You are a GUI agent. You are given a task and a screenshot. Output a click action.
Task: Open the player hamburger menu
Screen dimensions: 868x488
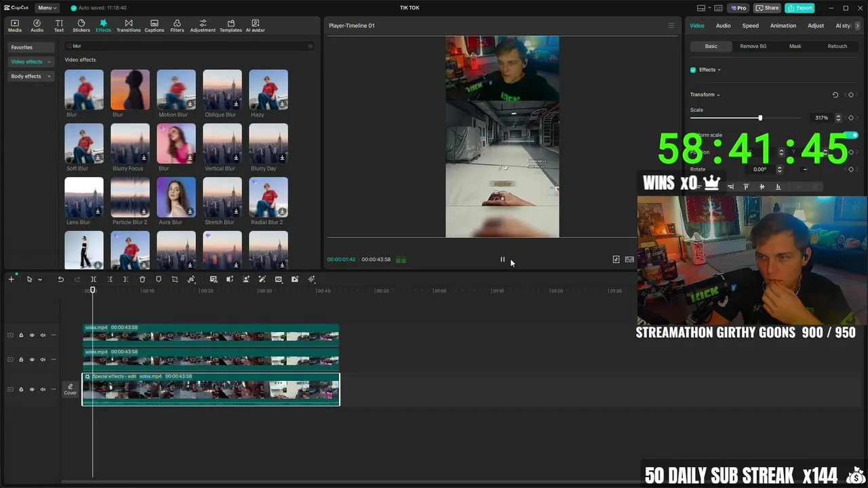pyautogui.click(x=671, y=26)
